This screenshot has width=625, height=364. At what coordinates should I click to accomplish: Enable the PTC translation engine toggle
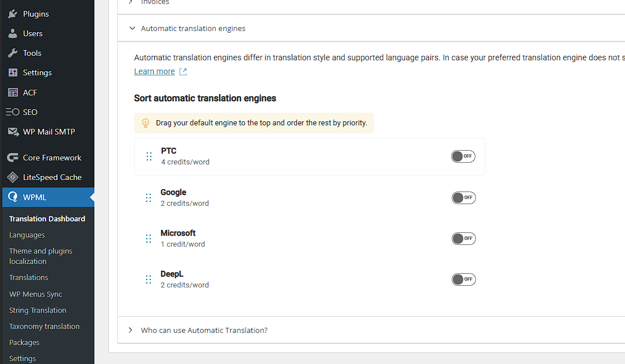click(x=463, y=156)
